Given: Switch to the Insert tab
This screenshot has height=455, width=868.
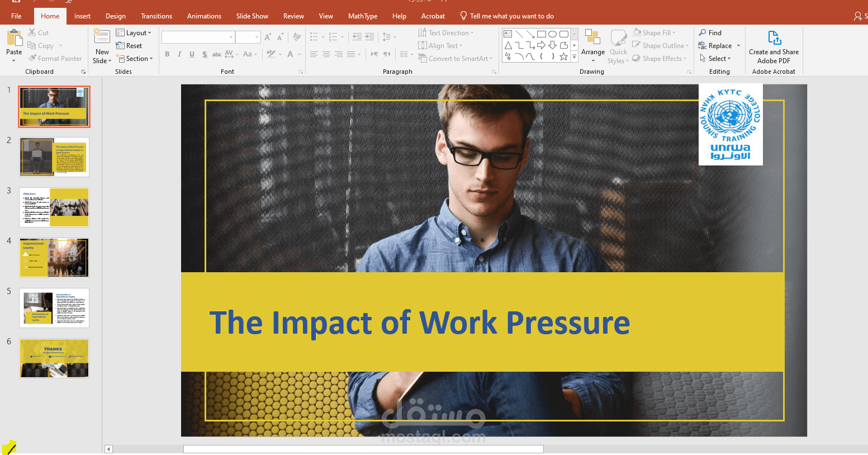Looking at the screenshot, I should [x=82, y=16].
